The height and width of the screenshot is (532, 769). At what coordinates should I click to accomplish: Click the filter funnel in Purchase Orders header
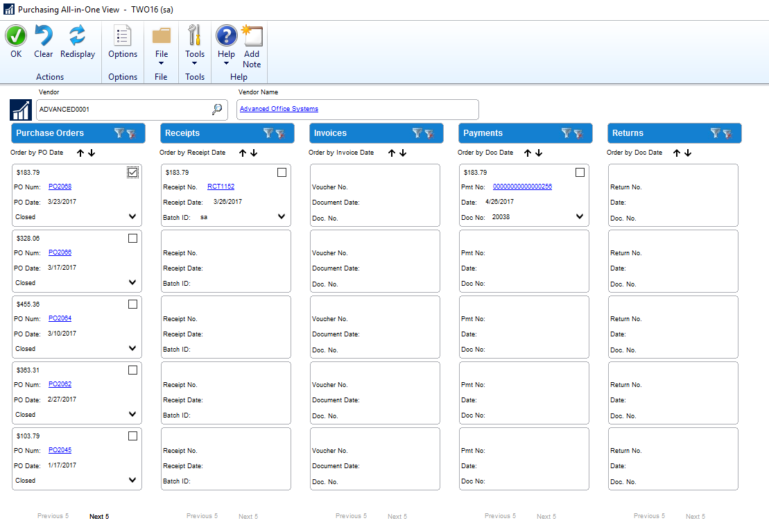pos(119,133)
